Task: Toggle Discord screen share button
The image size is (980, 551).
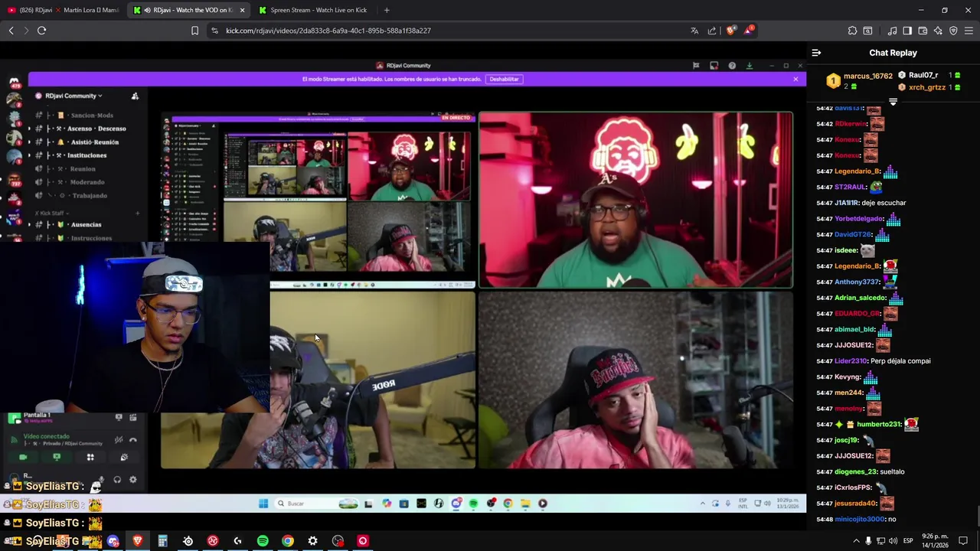Action: click(x=57, y=457)
